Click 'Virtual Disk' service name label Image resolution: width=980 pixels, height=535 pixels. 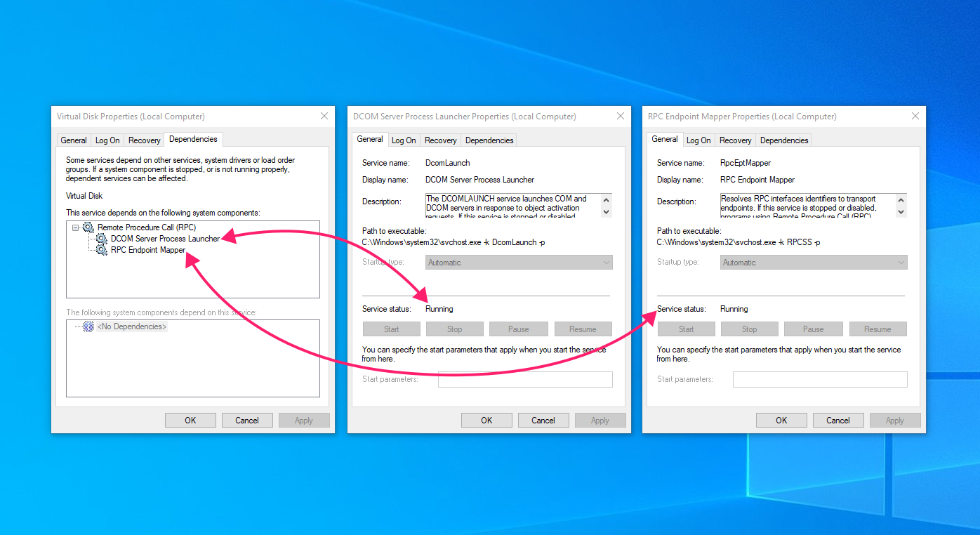pyautogui.click(x=84, y=196)
